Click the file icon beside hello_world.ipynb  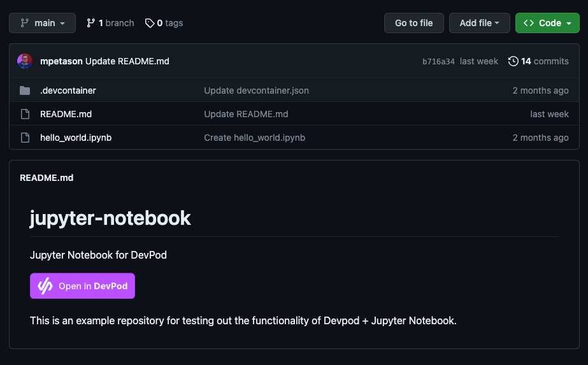click(x=25, y=138)
